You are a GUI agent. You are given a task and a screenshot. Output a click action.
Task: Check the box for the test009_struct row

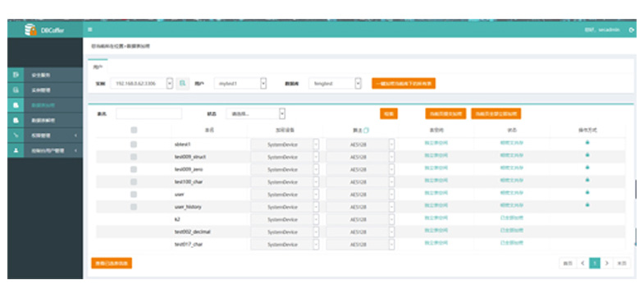134,157
